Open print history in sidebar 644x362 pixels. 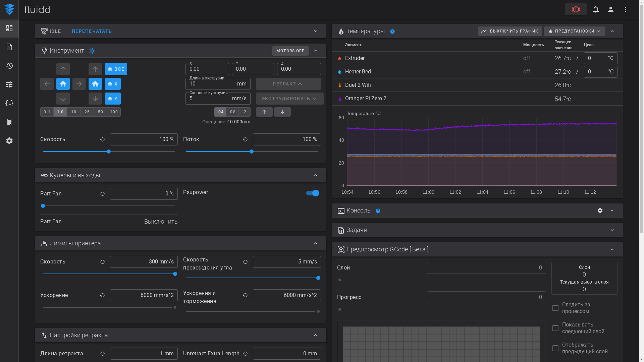point(9,66)
